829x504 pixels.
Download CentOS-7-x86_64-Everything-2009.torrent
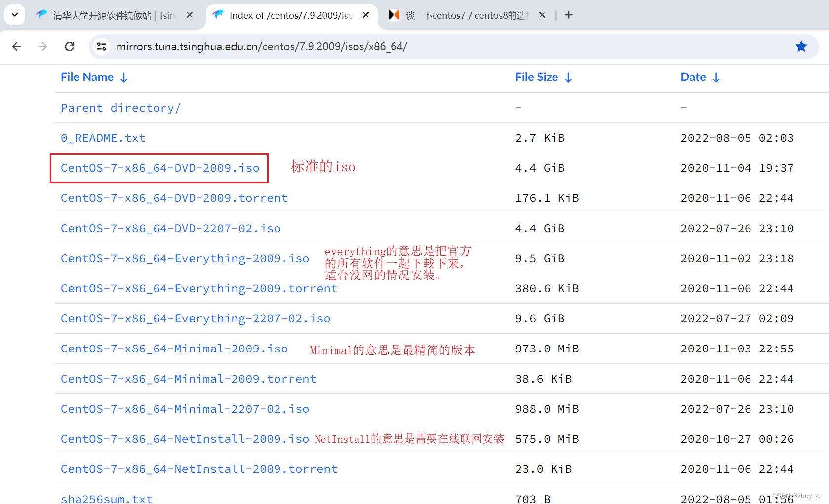(x=199, y=288)
